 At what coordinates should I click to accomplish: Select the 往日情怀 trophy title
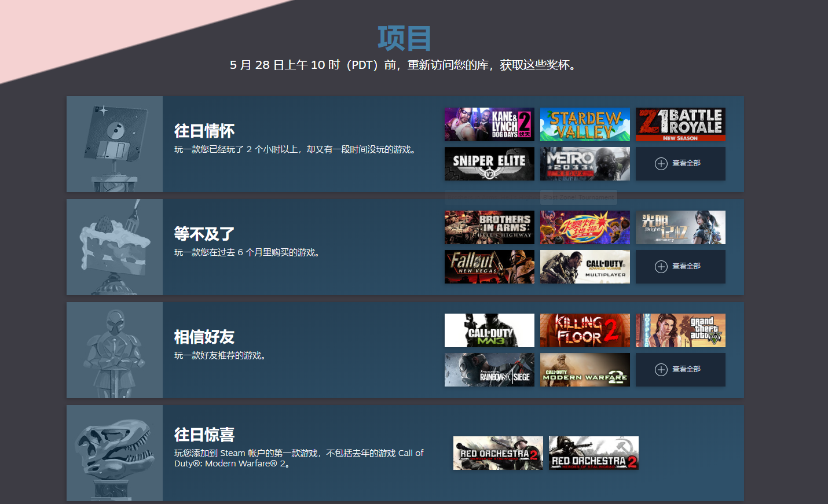[204, 131]
